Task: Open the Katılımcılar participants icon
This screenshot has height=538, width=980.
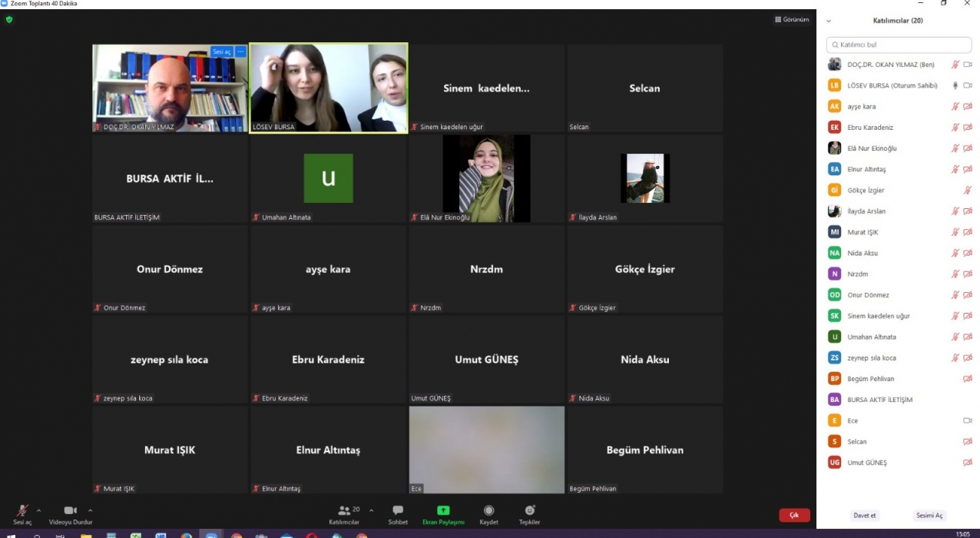Action: [x=345, y=512]
